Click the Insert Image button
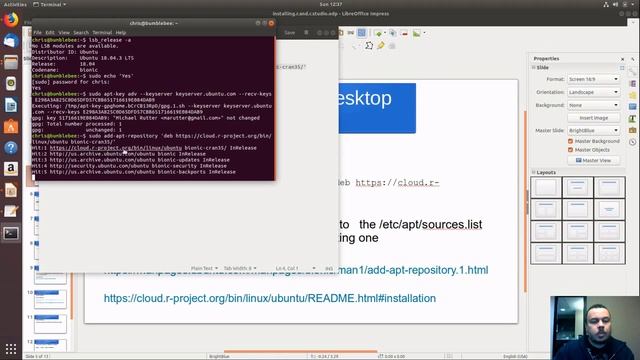Image resolution: width=640 pixels, height=360 pixels. click(593, 118)
